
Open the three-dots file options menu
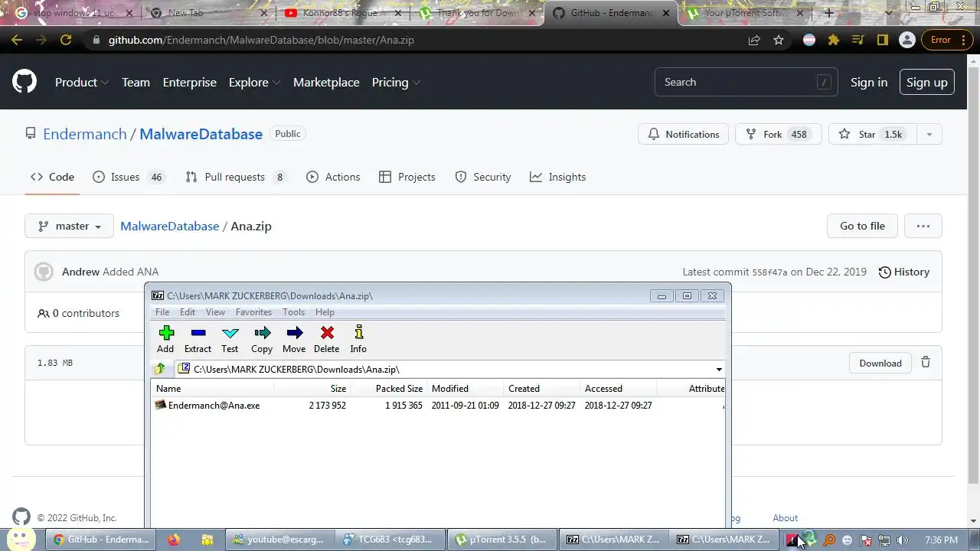[923, 226]
